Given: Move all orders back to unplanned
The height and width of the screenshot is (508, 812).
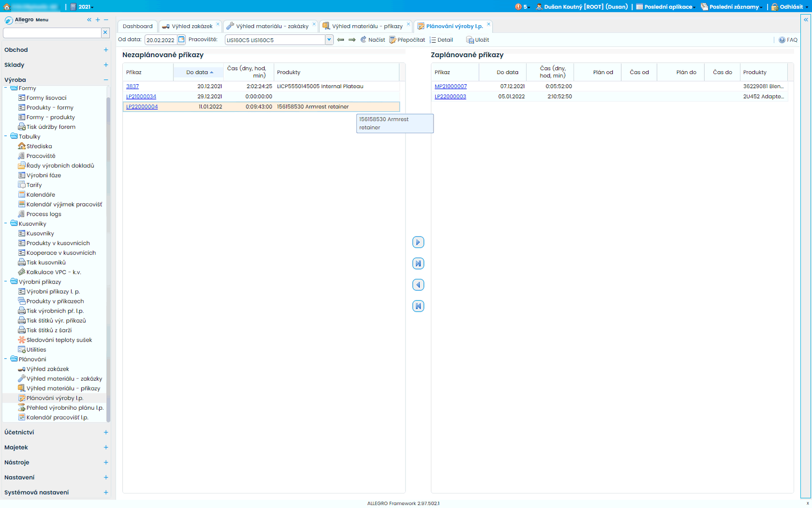Looking at the screenshot, I should tap(418, 306).
